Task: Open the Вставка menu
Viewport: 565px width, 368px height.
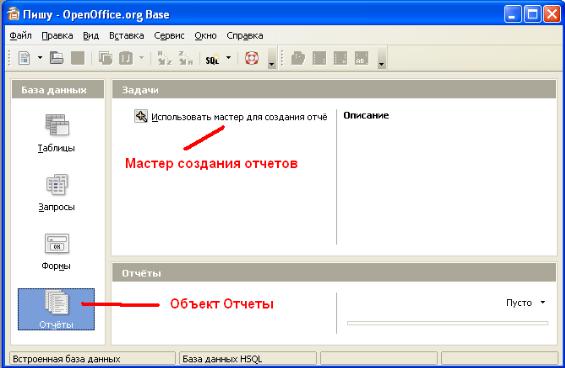Action: (126, 36)
